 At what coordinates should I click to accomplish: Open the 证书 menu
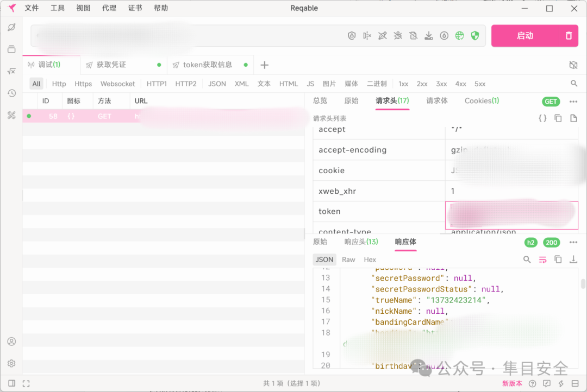pos(135,8)
